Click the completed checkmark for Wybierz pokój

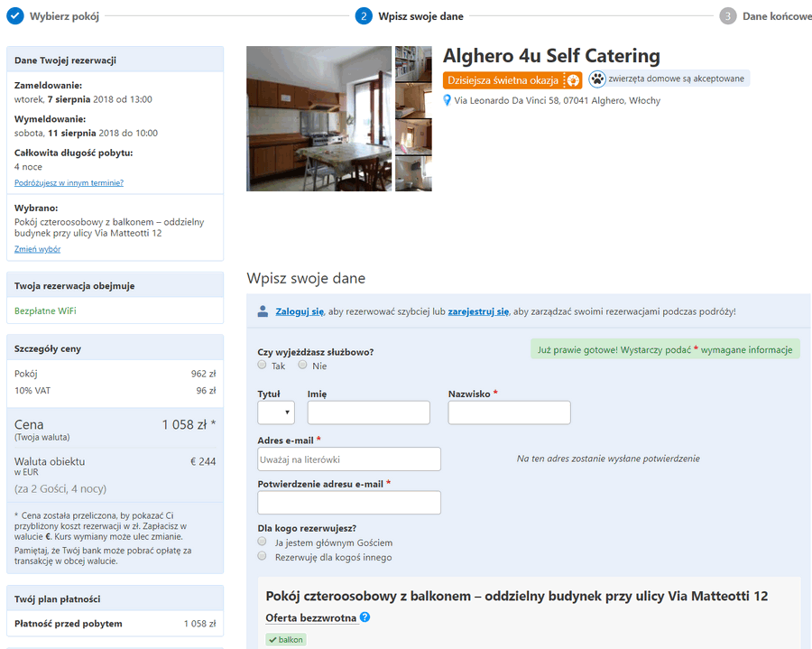[15, 16]
